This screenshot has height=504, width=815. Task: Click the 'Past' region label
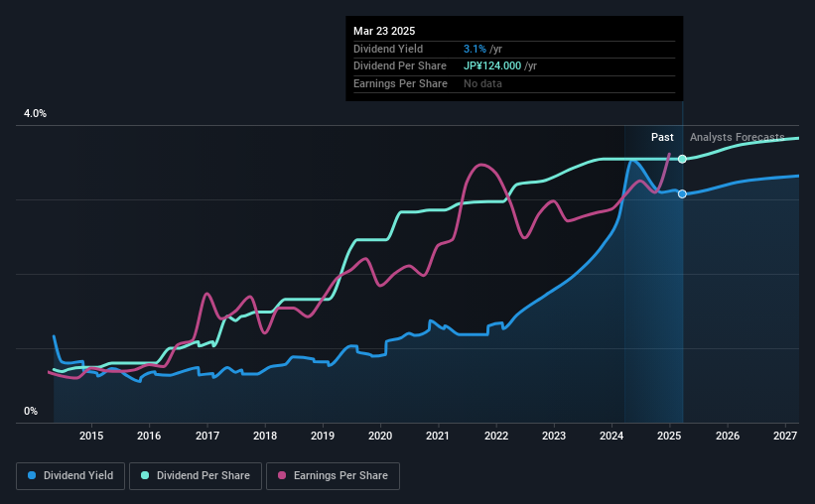pos(662,137)
